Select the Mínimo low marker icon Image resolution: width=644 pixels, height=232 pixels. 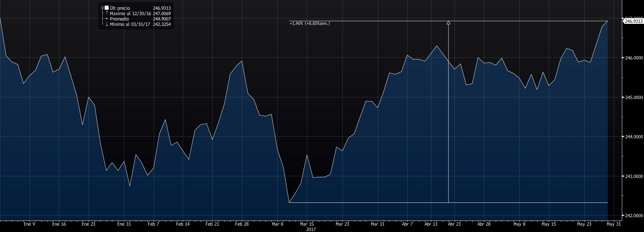[x=107, y=24]
